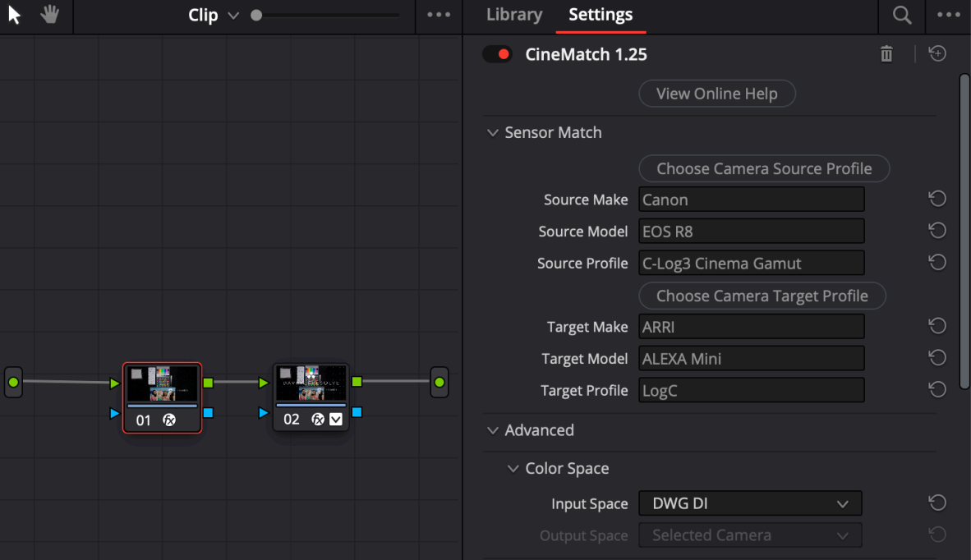
Task: Toggle CineMatch 1.25 effect on/off
Action: pos(497,55)
